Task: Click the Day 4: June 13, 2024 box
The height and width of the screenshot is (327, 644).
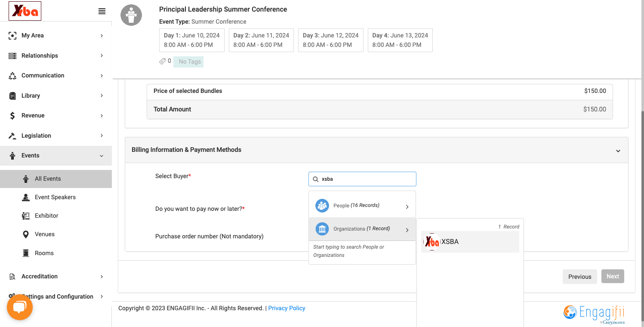Action: [x=400, y=40]
